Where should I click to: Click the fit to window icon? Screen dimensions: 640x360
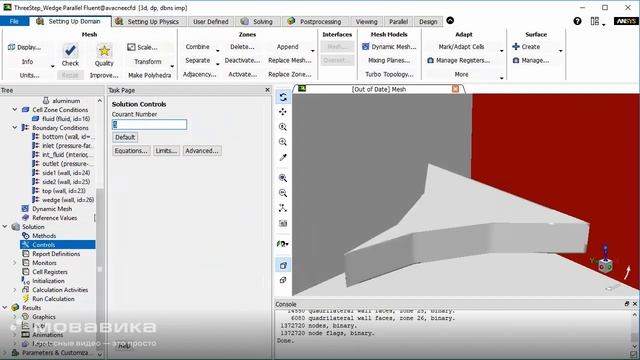283,178
